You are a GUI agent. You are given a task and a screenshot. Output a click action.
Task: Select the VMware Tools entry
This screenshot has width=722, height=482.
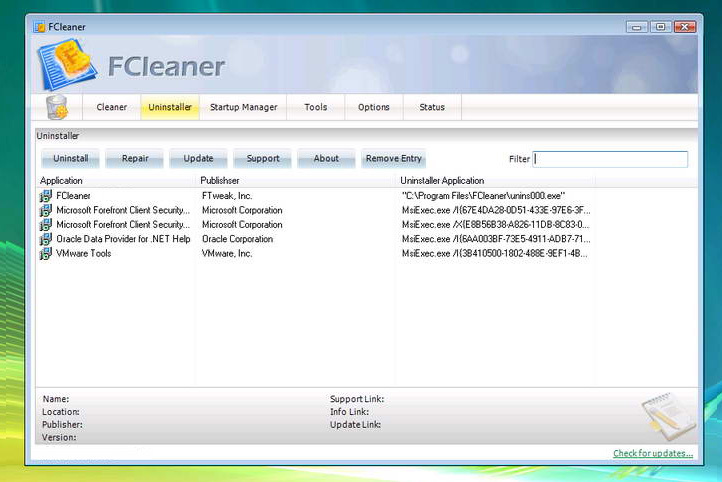[83, 253]
